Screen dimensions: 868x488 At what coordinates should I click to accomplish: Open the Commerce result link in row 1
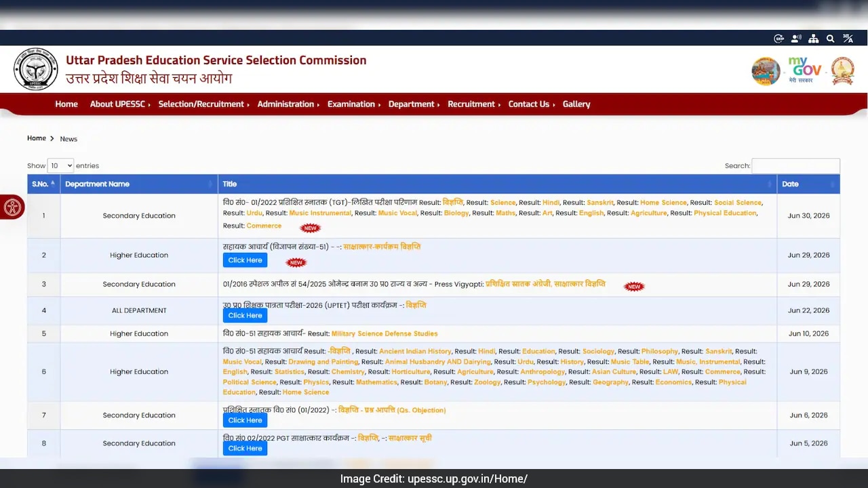point(264,226)
